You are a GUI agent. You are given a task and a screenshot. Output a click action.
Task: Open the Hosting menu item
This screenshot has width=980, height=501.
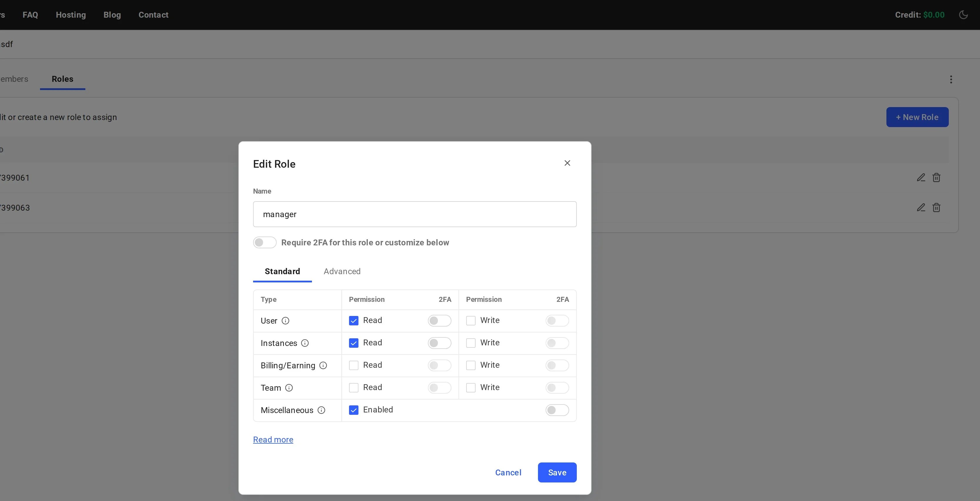[x=71, y=15]
